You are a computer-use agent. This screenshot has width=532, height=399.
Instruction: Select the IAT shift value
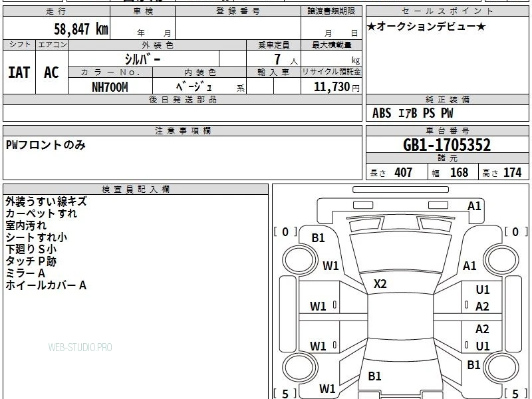(x=19, y=72)
